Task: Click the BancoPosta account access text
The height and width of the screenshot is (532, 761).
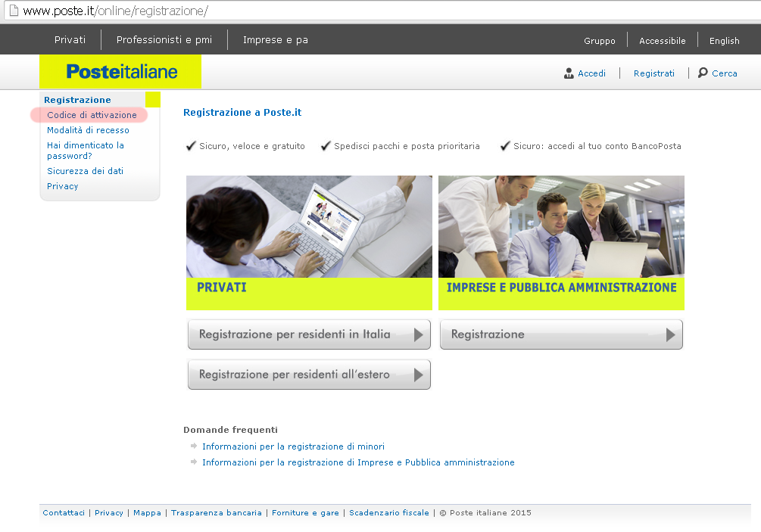Action: 597,146
